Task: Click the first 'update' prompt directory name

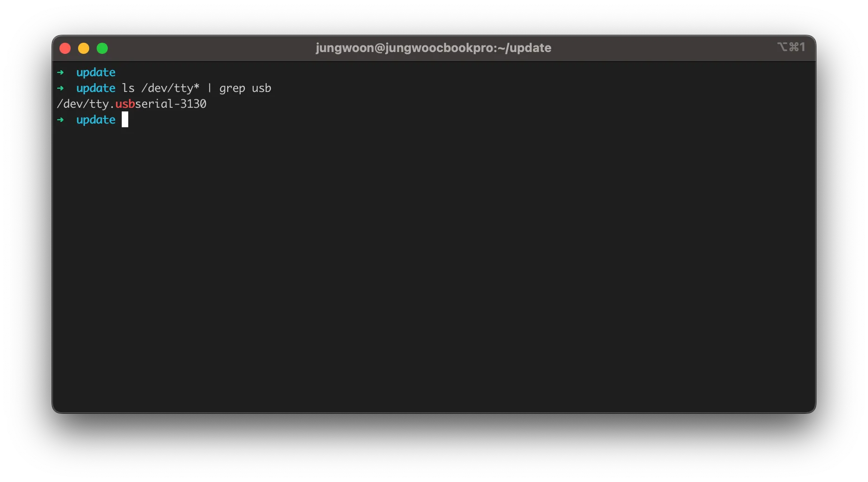Action: point(96,72)
